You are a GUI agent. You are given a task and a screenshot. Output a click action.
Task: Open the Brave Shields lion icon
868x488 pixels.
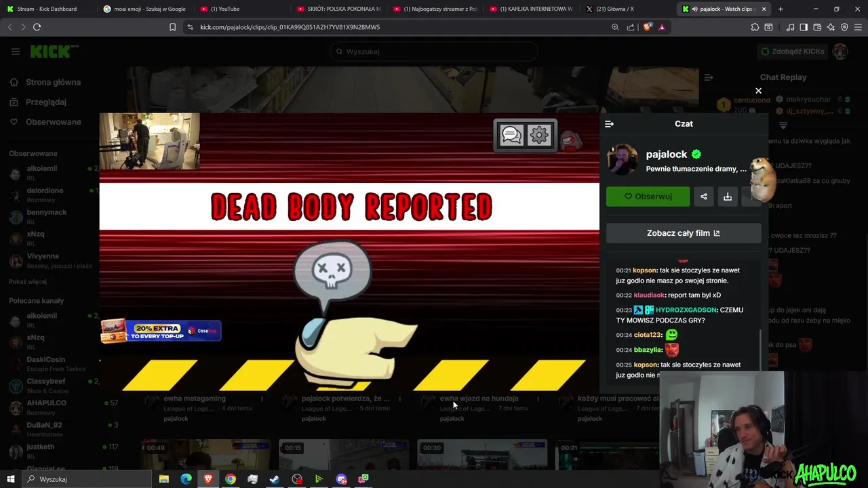[647, 27]
